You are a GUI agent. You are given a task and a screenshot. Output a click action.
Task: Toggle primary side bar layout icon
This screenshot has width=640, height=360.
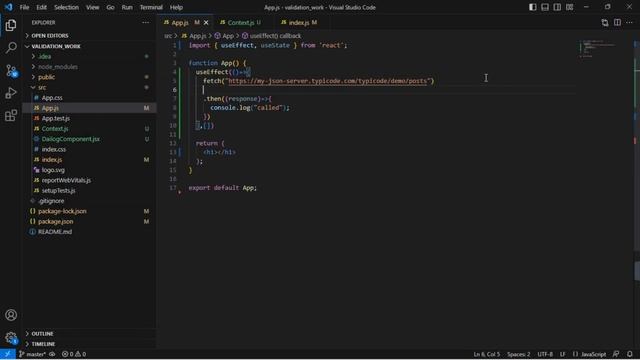coord(533,7)
